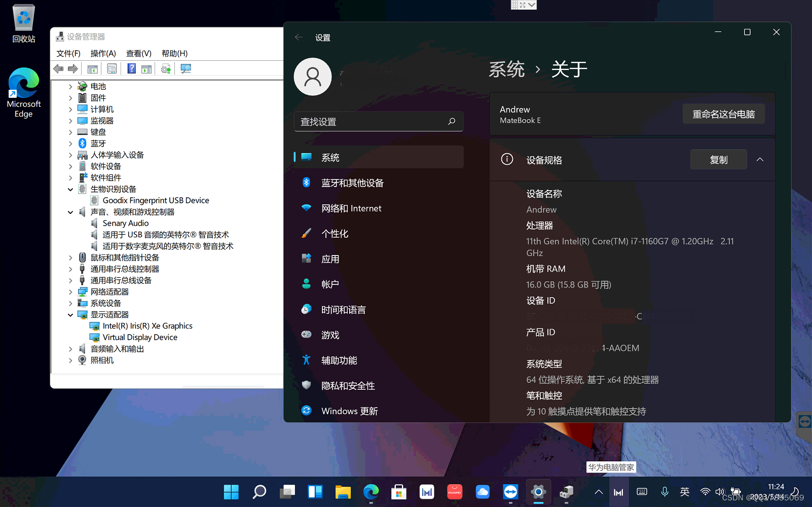Open Huawei app red icon on taskbar
Viewport: 812px width, 507px height.
point(455,491)
